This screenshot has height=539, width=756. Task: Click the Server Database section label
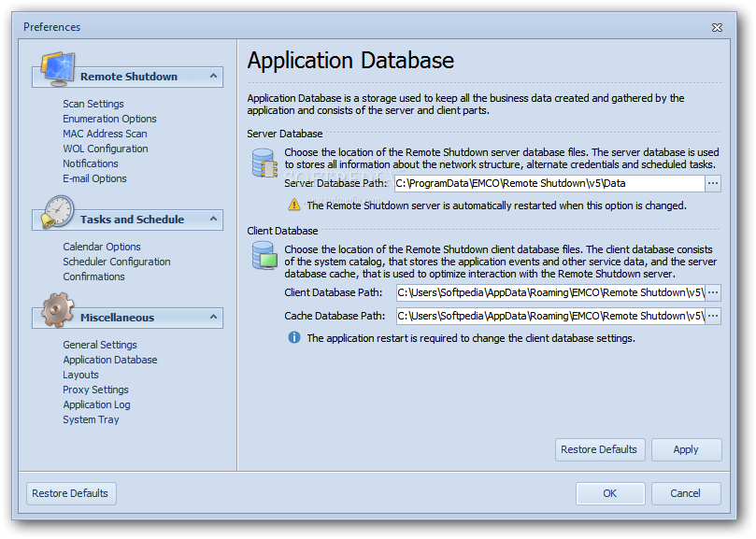click(284, 134)
